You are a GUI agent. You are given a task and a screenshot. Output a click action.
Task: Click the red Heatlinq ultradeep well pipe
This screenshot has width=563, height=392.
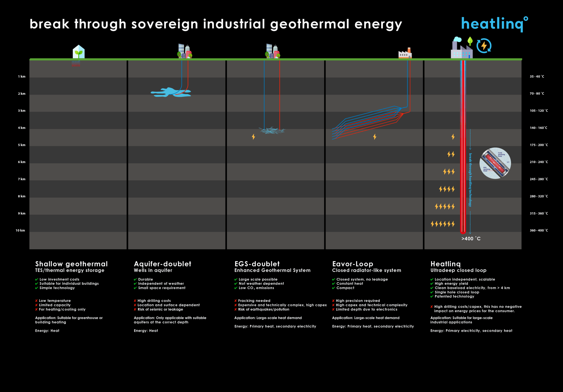click(x=463, y=147)
